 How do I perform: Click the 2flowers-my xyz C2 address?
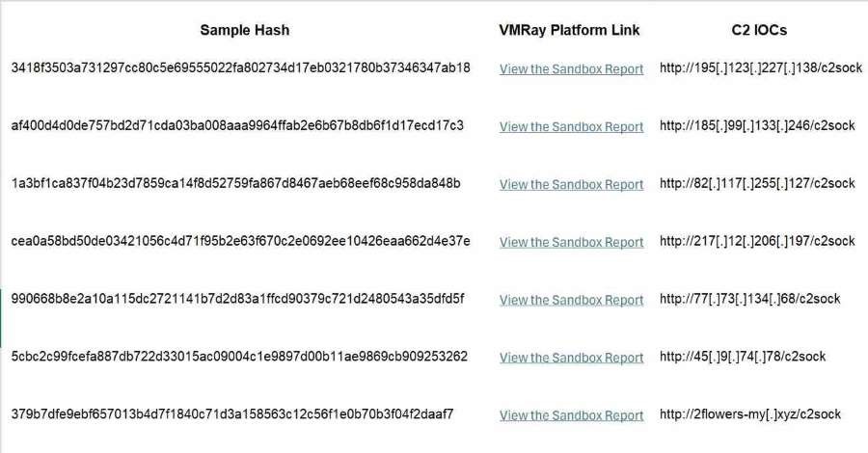click(750, 414)
